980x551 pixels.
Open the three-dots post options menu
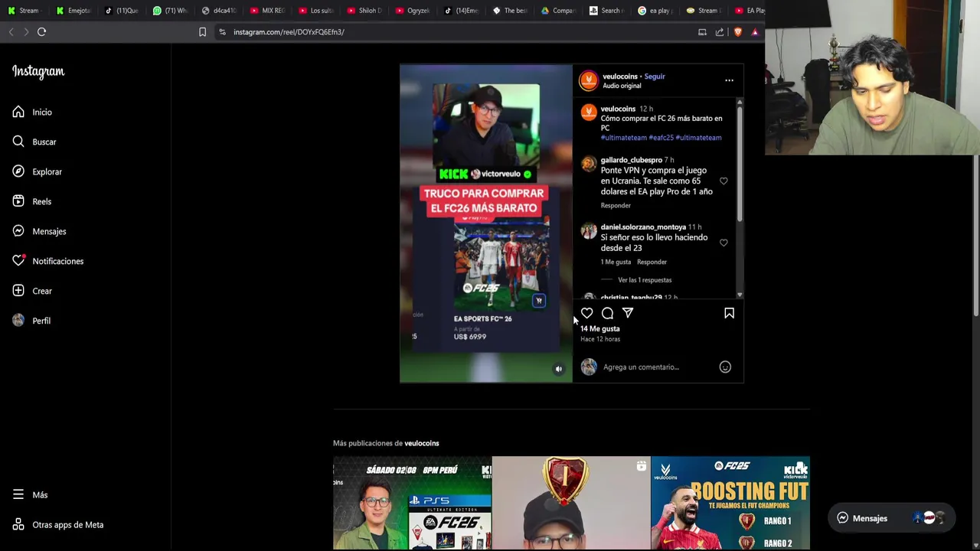pyautogui.click(x=729, y=80)
